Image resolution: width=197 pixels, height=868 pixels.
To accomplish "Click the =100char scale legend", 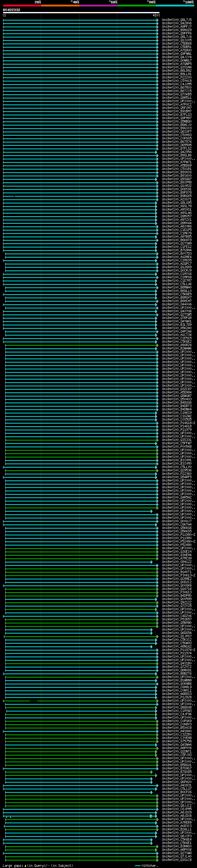I will click(x=147, y=866).
